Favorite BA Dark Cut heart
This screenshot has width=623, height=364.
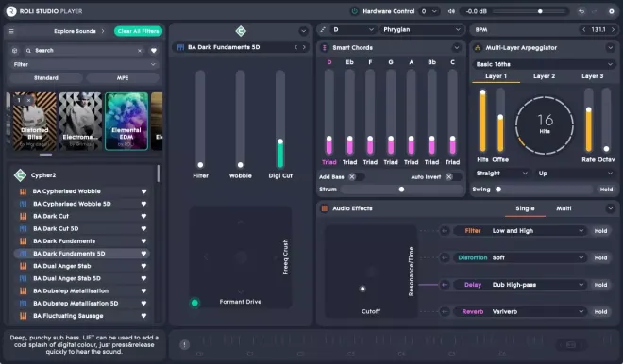pos(143,216)
